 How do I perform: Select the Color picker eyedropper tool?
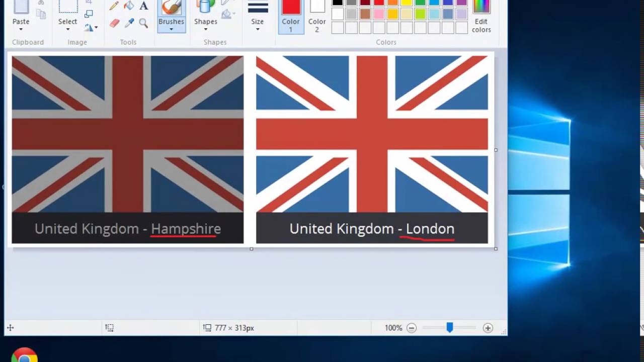click(129, 23)
